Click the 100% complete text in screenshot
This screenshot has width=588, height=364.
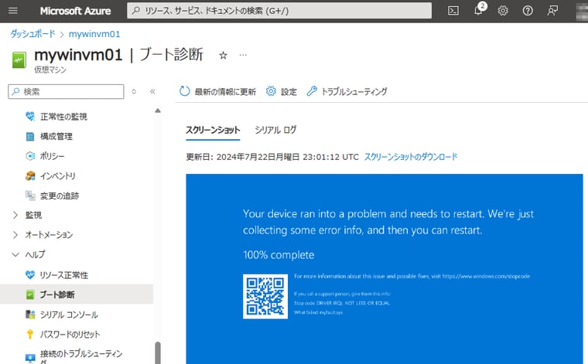point(279,255)
